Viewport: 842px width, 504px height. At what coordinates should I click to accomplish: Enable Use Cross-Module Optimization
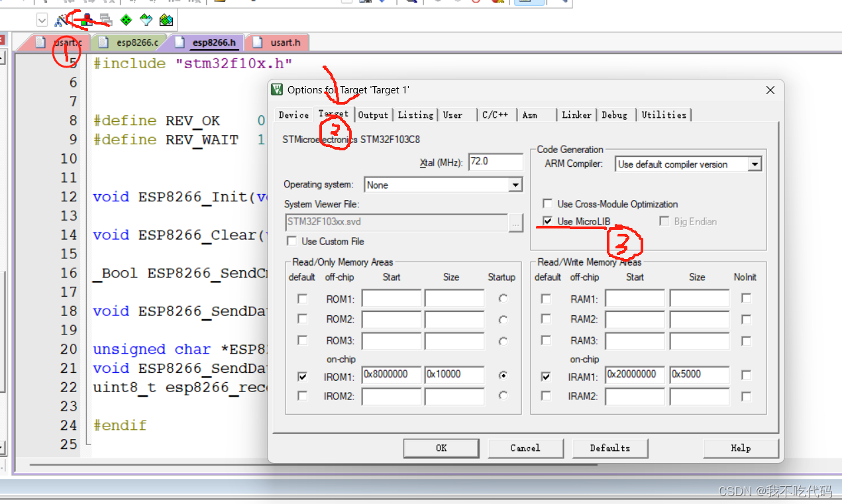click(548, 204)
